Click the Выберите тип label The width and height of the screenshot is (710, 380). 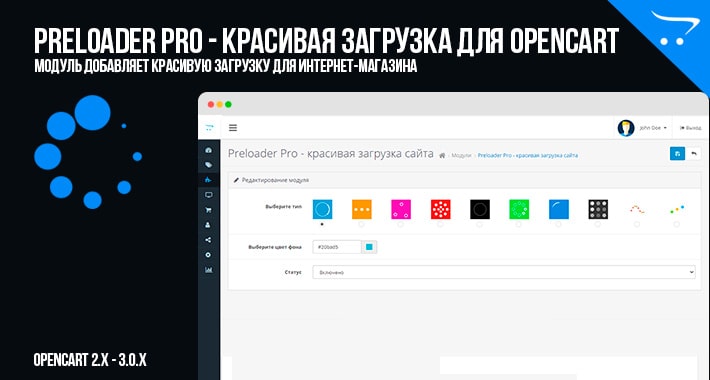click(283, 207)
